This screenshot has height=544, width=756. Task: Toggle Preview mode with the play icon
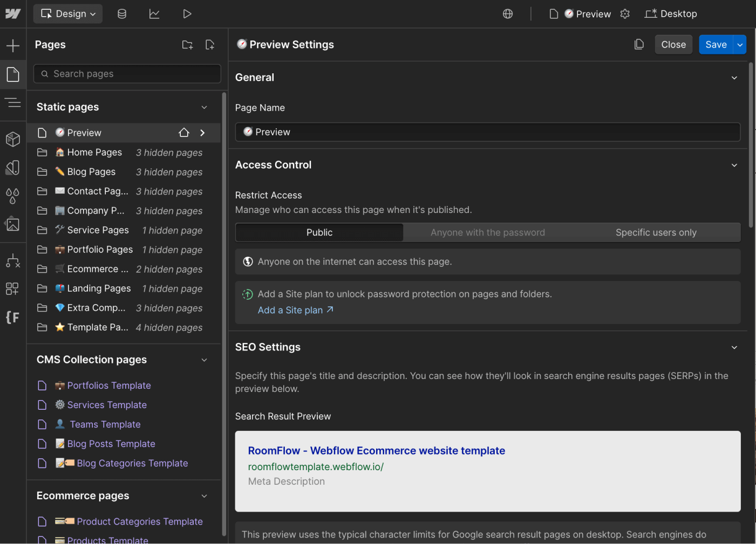coord(187,13)
